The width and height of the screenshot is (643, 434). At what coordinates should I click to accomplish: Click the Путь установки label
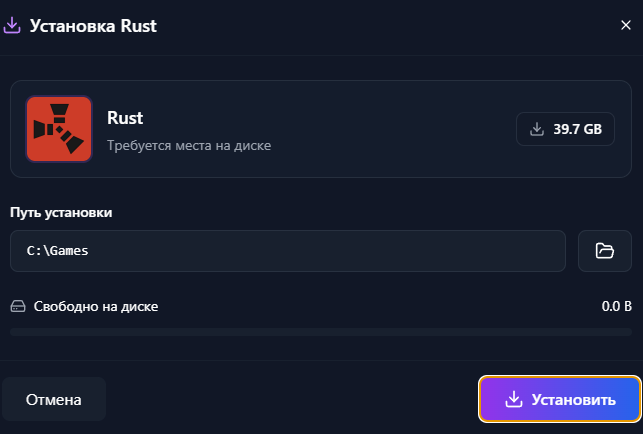click(61, 212)
